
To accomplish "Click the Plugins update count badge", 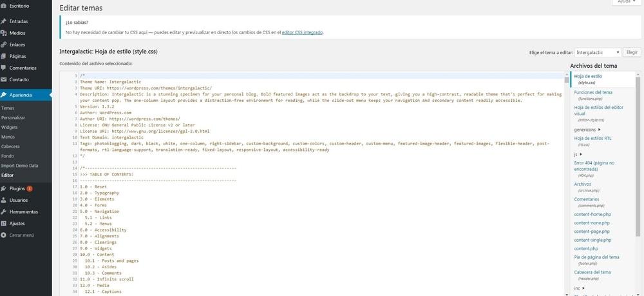I will (x=30, y=189).
